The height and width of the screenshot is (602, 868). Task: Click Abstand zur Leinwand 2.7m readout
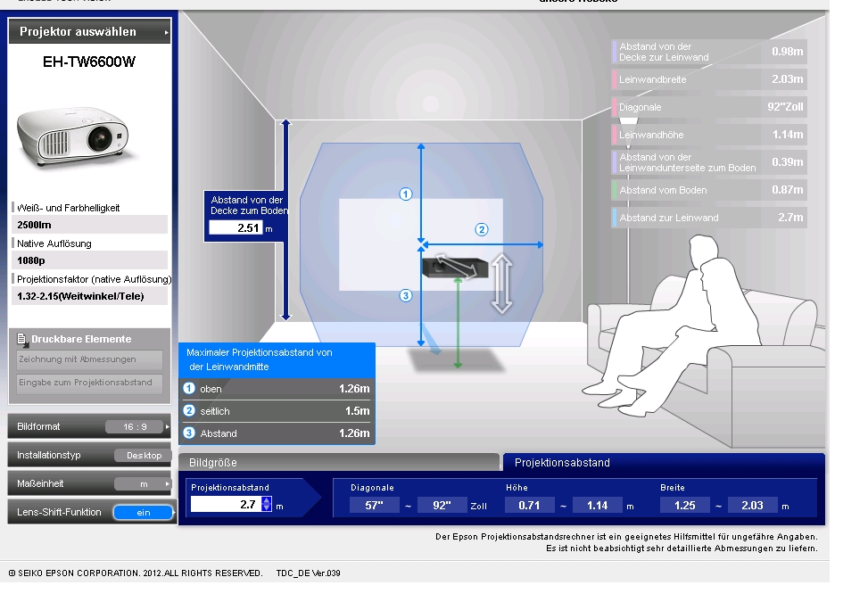pyautogui.click(x=709, y=218)
